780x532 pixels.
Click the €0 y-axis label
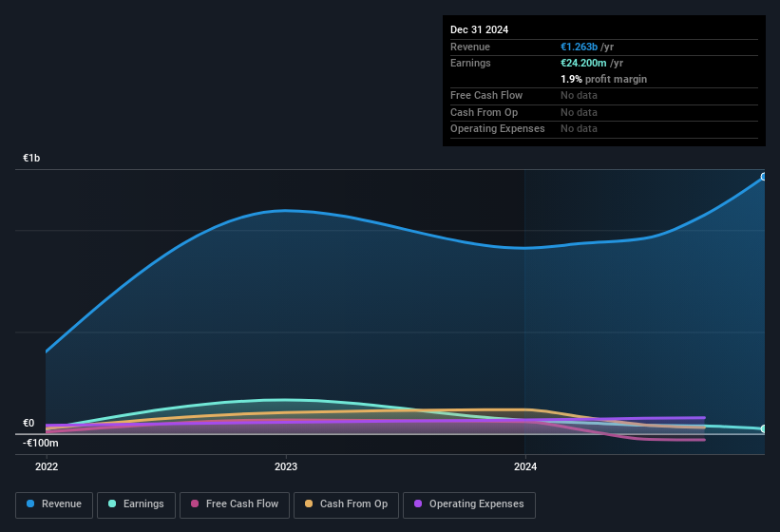point(29,423)
